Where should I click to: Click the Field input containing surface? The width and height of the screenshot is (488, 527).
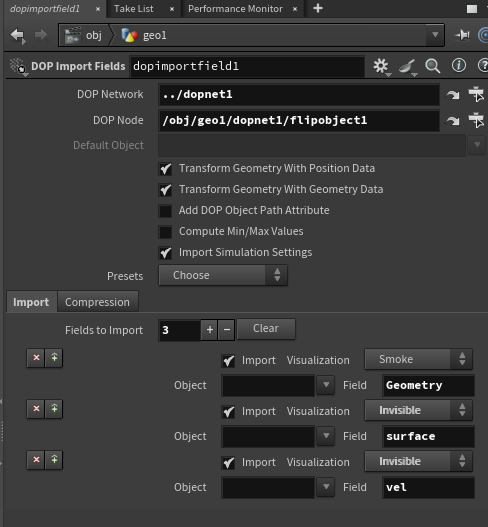pyautogui.click(x=429, y=437)
